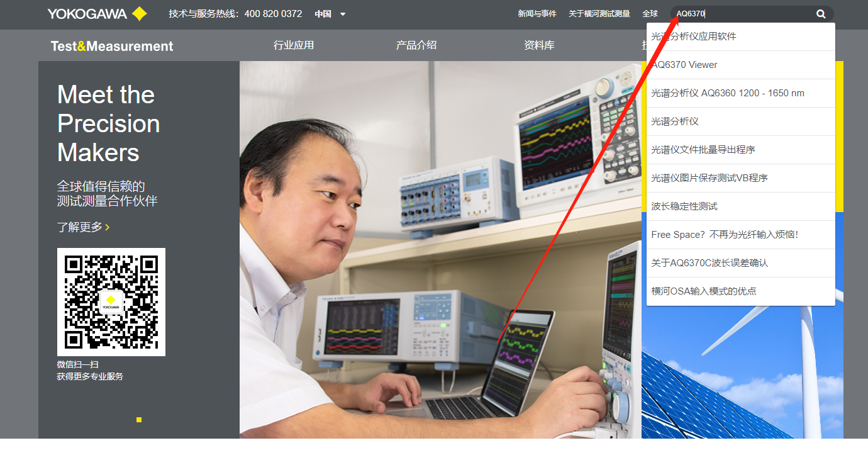Click the 全球 link in the header
This screenshot has width=868, height=455.
pos(650,13)
